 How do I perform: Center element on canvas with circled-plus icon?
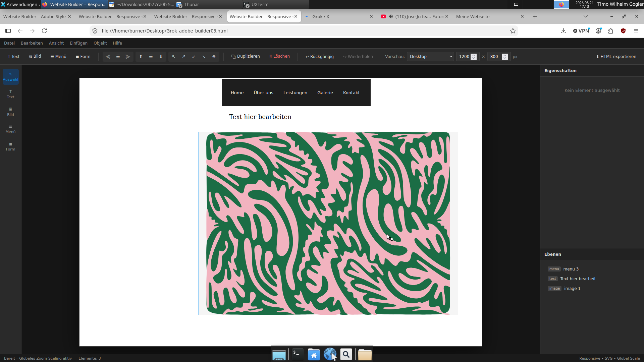[214, 57]
